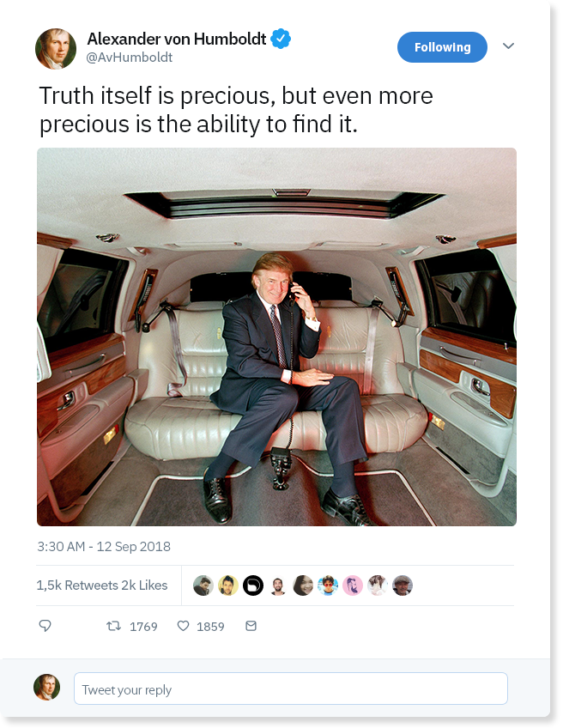Click the black circle liker avatar

(252, 585)
